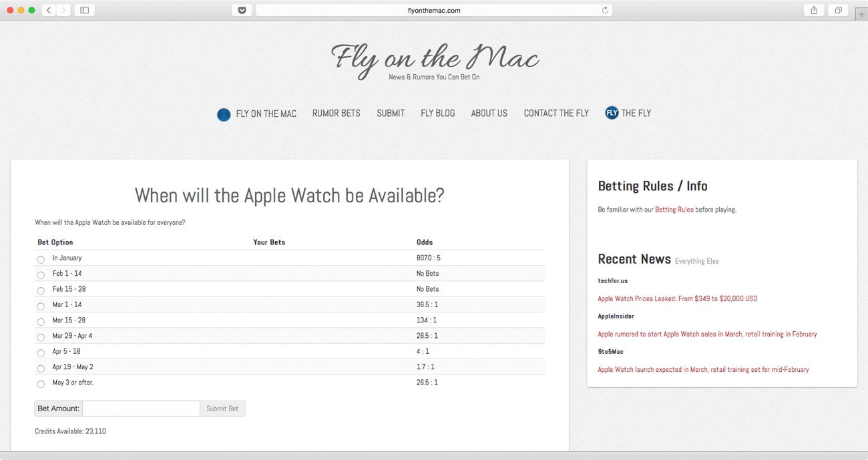Click Safari back navigation arrow
Viewport: 868px width, 460px height.
pyautogui.click(x=49, y=10)
